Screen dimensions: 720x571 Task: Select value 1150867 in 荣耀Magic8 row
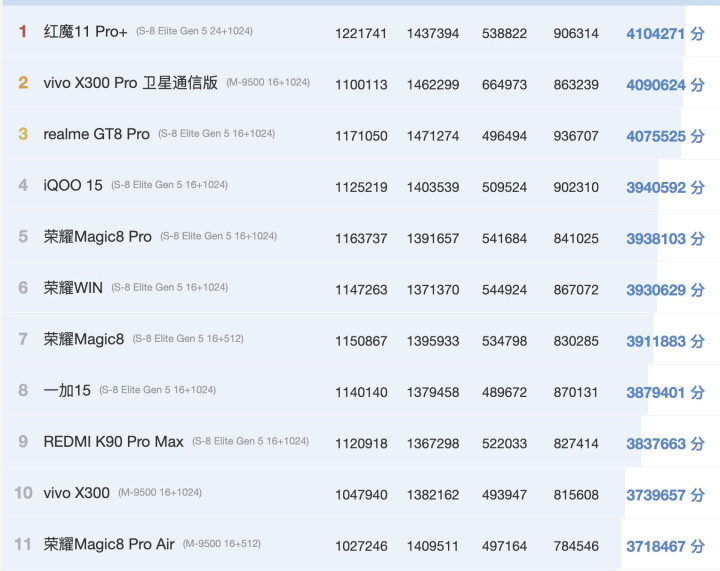(x=361, y=341)
